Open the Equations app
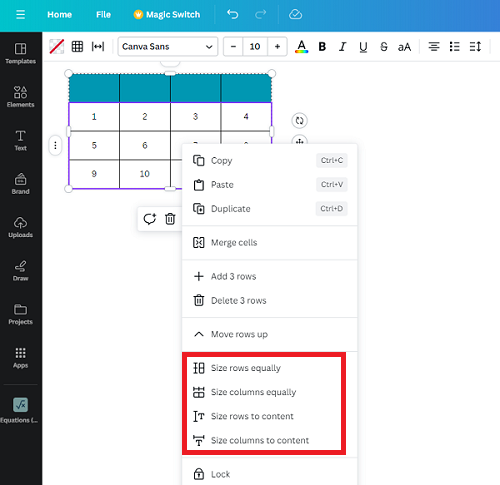The height and width of the screenshot is (485, 500). click(x=20, y=410)
